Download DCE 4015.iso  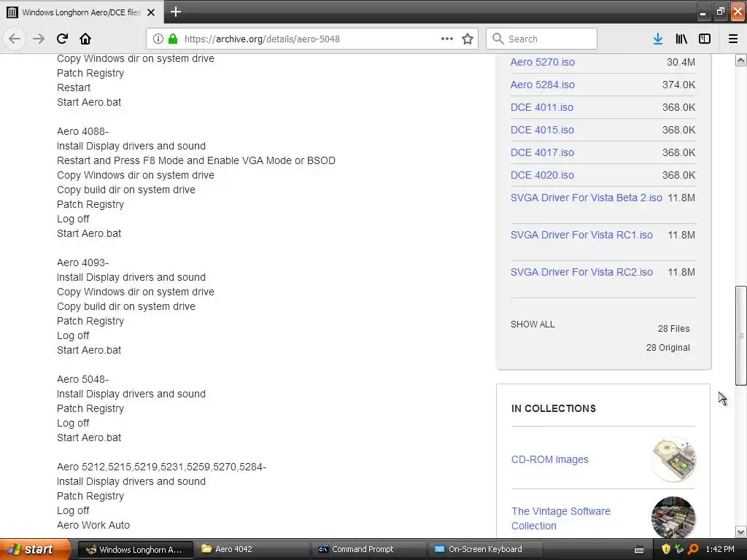pyautogui.click(x=542, y=130)
